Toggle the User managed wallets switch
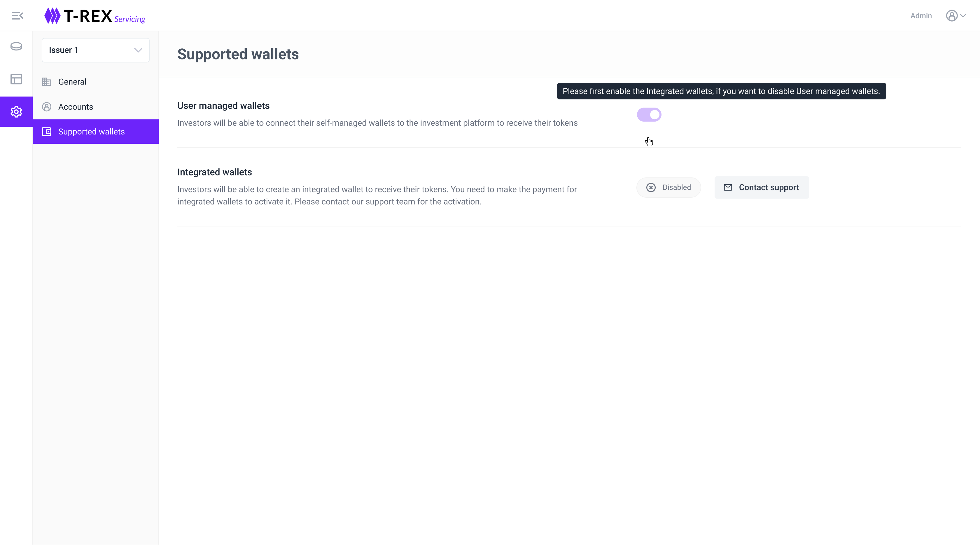Viewport: 980px width, 551px height. pyautogui.click(x=649, y=115)
